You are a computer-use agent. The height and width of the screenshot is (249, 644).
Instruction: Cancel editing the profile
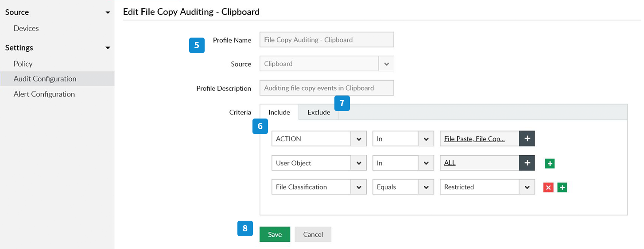coord(313,234)
